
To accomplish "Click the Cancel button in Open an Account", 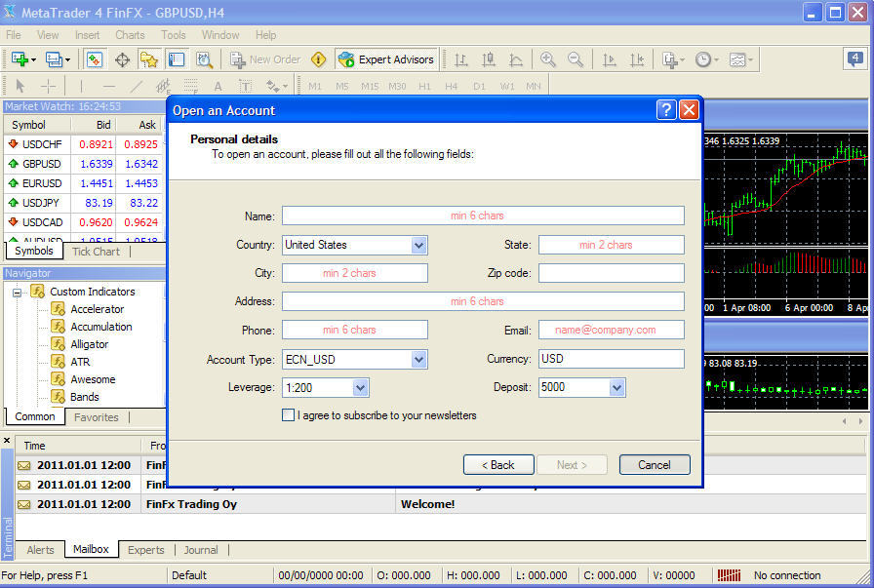I will [655, 465].
